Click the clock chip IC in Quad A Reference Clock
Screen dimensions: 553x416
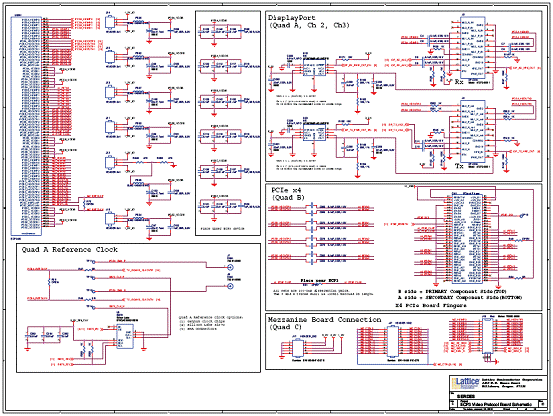pyautogui.click(x=125, y=337)
